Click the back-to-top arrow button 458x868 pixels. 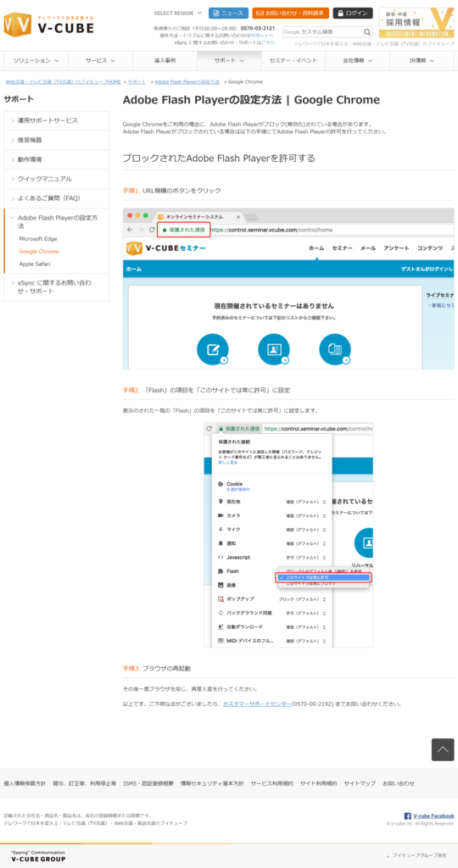[x=443, y=749]
